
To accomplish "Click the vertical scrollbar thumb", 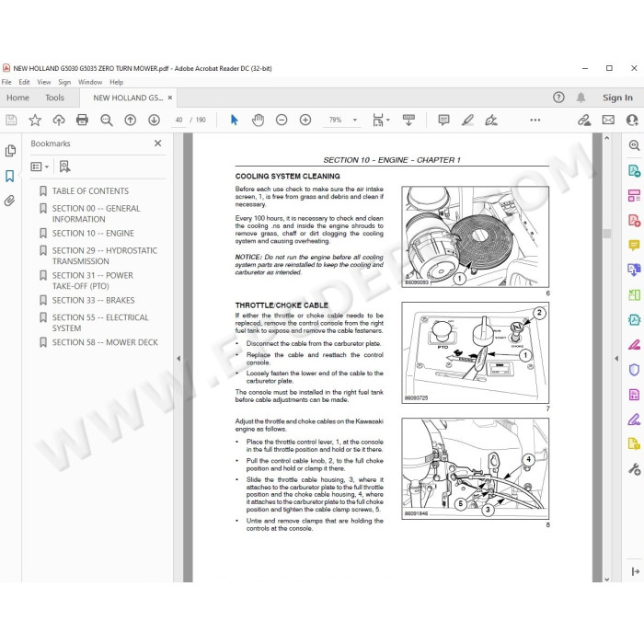I will click(607, 234).
